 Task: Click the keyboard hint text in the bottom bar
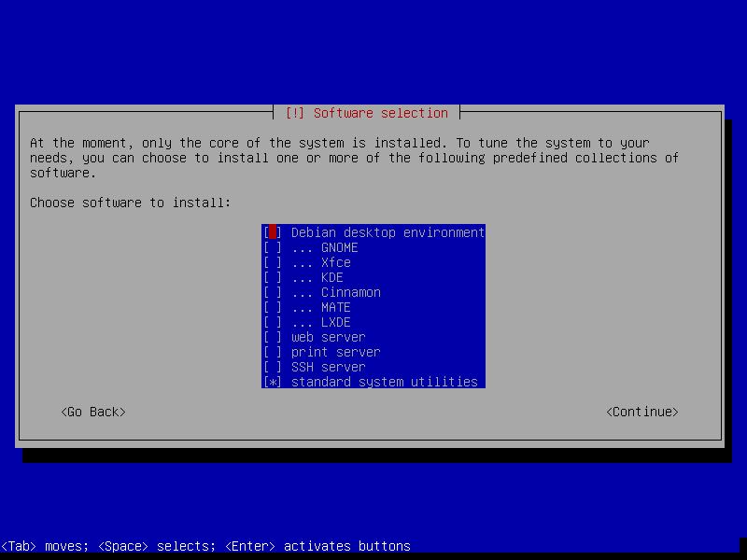[x=205, y=546]
